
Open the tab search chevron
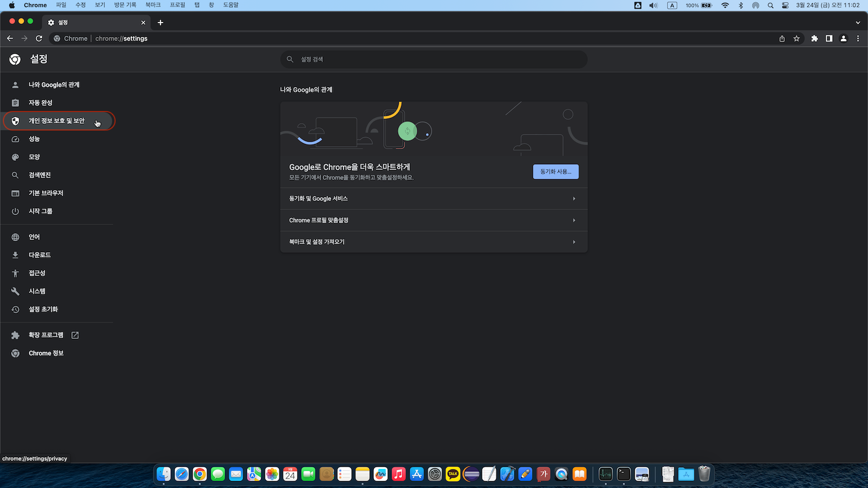coord(858,23)
